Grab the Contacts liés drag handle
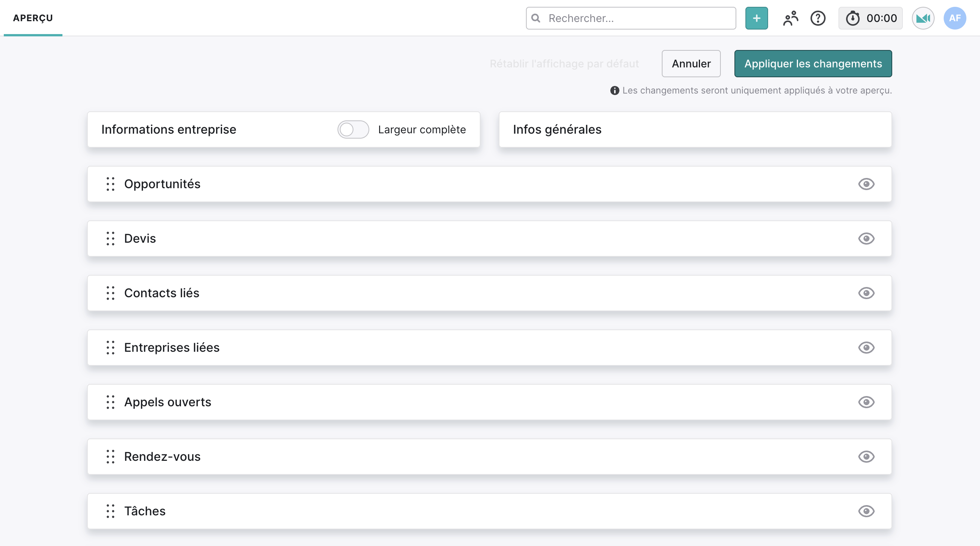The image size is (980, 546). pos(110,293)
